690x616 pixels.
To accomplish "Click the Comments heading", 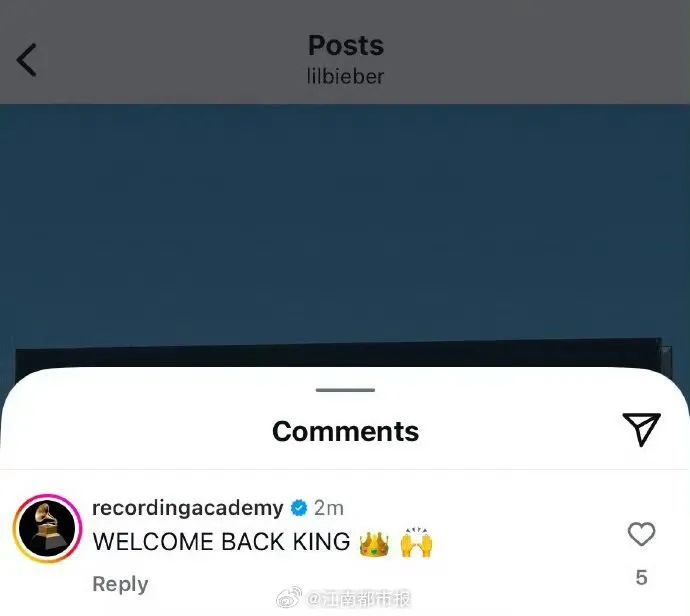I will pos(345,431).
